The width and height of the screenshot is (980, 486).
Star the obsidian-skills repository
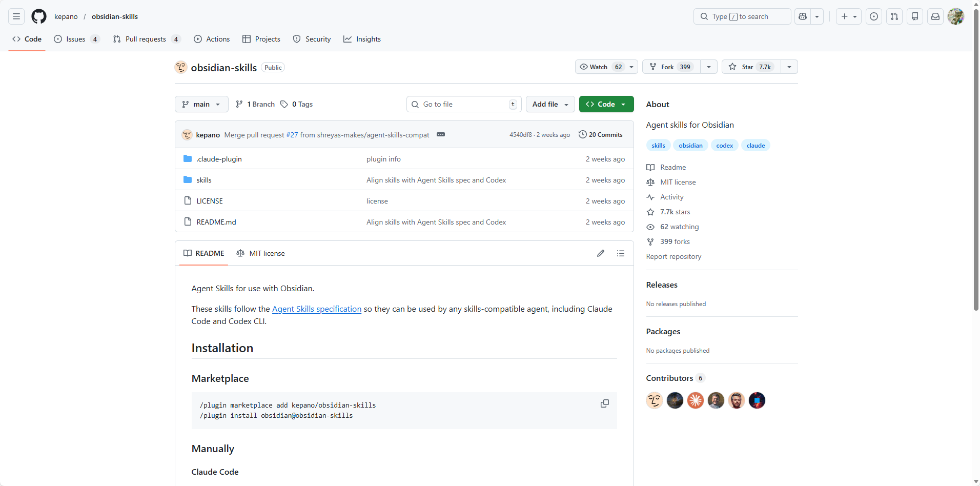(751, 67)
